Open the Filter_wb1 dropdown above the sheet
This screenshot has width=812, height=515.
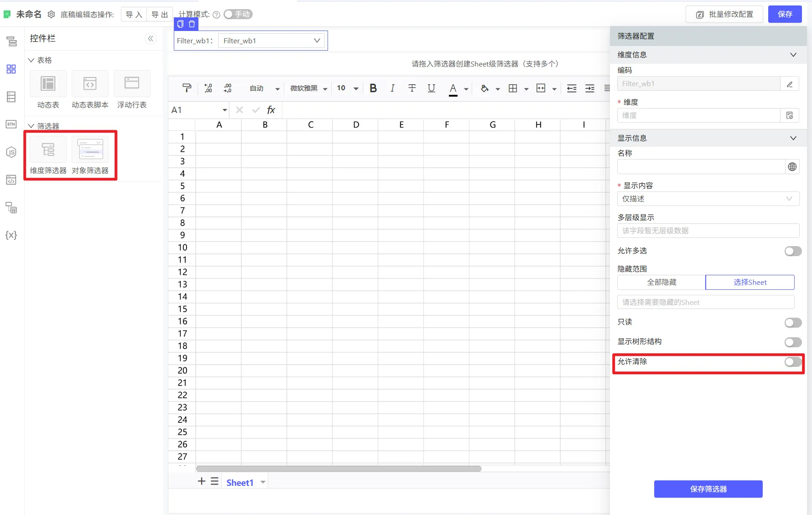[x=272, y=41]
